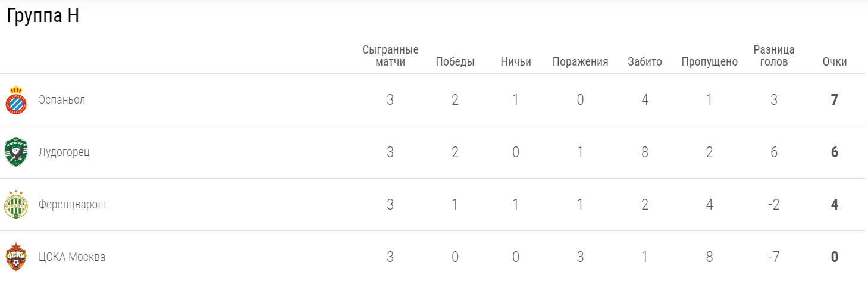Viewport: 868px width, 290px height.
Task: Click CSKA Moscow's goal difference -7
Action: point(774,257)
